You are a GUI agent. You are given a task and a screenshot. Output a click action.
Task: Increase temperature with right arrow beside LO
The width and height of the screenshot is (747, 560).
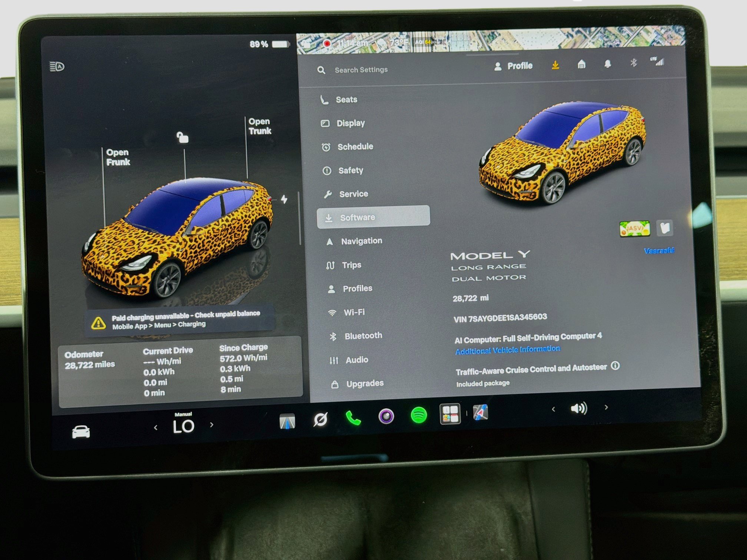(212, 425)
